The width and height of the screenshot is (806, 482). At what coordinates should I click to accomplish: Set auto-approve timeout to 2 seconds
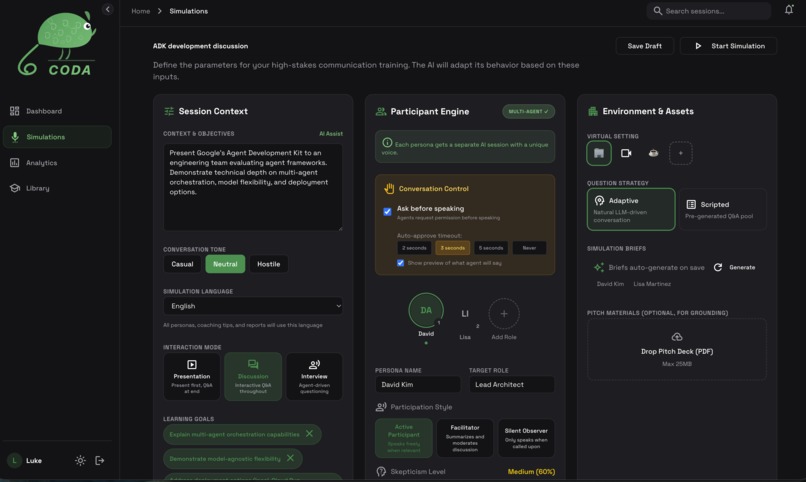[414, 248]
